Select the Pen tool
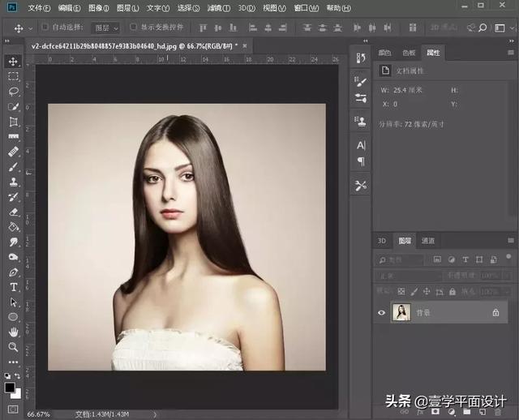This screenshot has width=519, height=420. coord(13,272)
